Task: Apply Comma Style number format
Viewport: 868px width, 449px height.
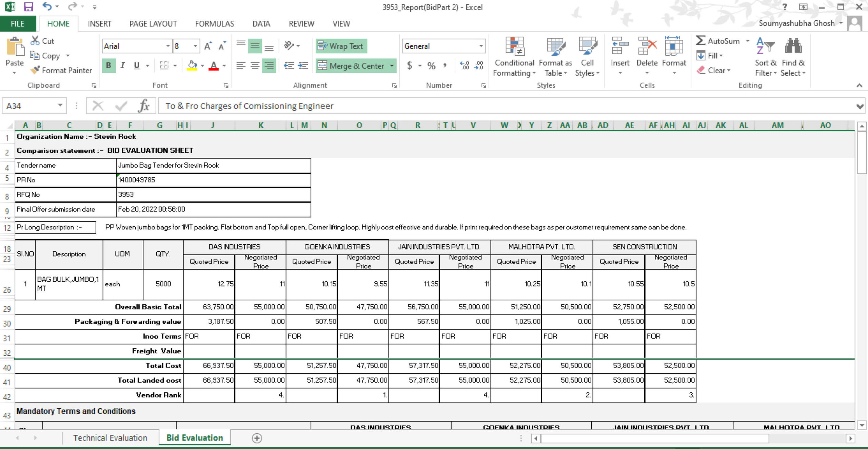Action: pyautogui.click(x=445, y=66)
